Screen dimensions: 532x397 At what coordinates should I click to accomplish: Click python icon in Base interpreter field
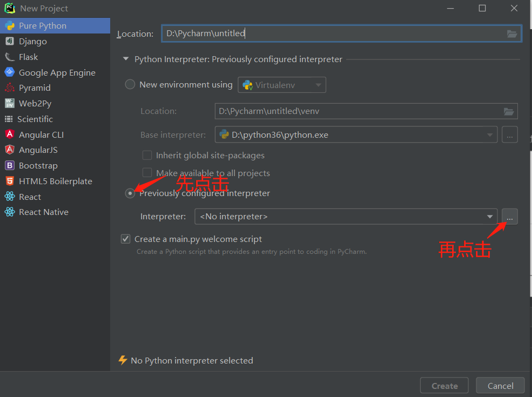tap(224, 134)
